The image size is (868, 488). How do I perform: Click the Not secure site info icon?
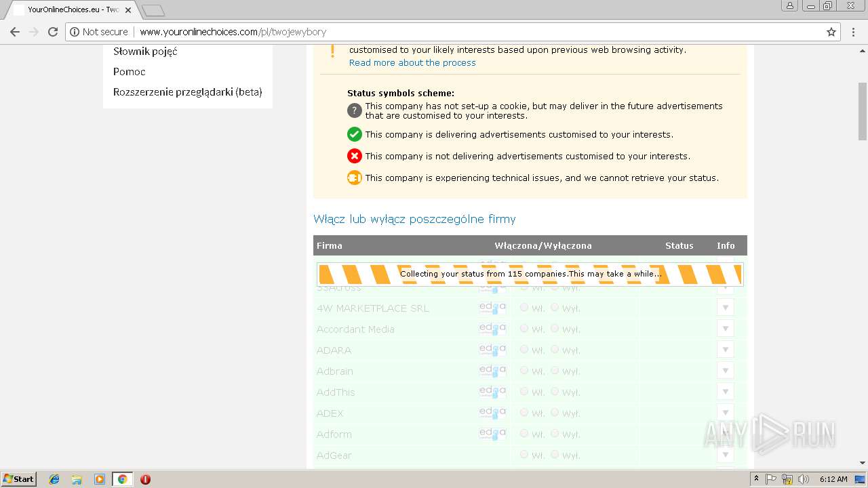click(74, 32)
